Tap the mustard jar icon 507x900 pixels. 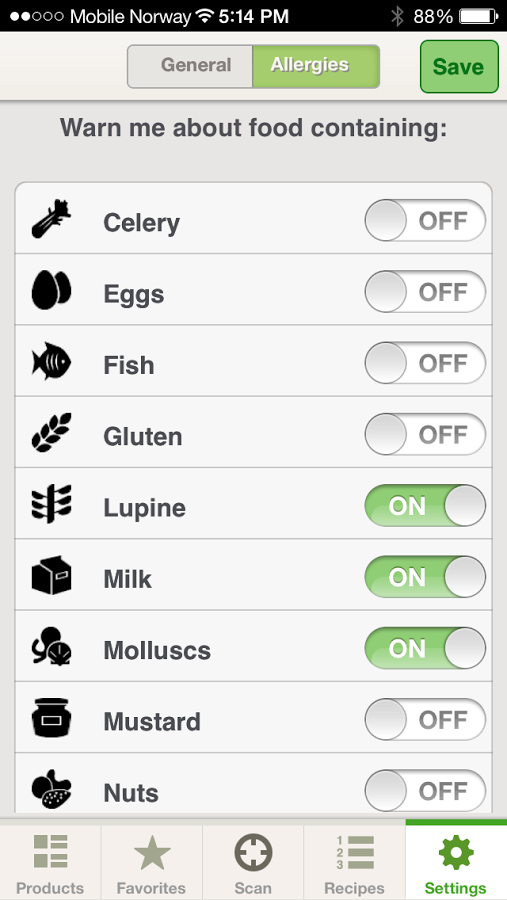(51, 717)
